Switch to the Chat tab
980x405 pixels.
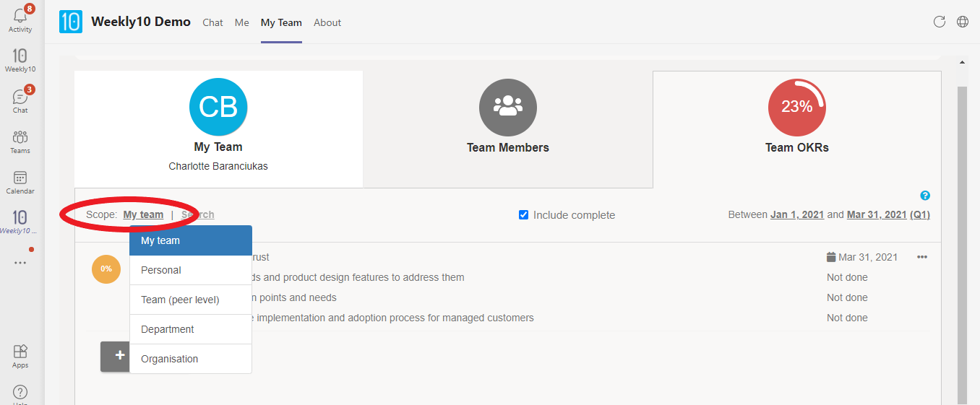coord(212,22)
